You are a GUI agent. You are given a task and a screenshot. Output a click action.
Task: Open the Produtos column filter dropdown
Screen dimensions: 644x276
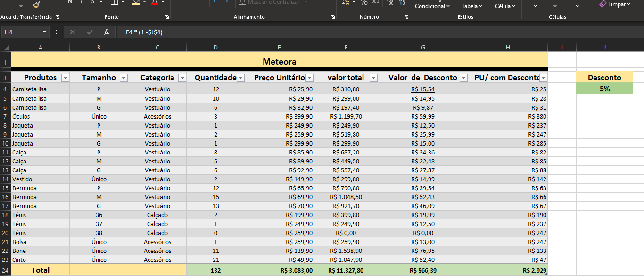click(65, 78)
